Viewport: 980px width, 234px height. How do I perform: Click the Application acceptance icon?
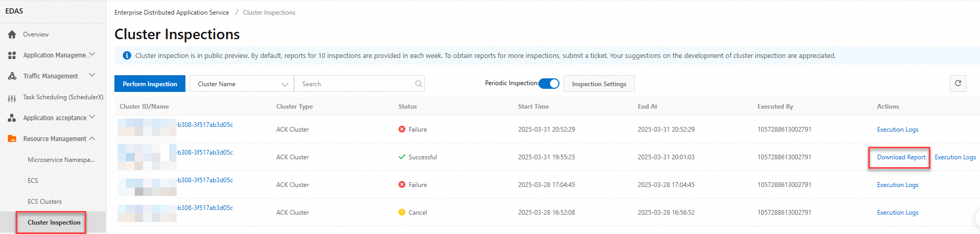pyautogui.click(x=12, y=118)
